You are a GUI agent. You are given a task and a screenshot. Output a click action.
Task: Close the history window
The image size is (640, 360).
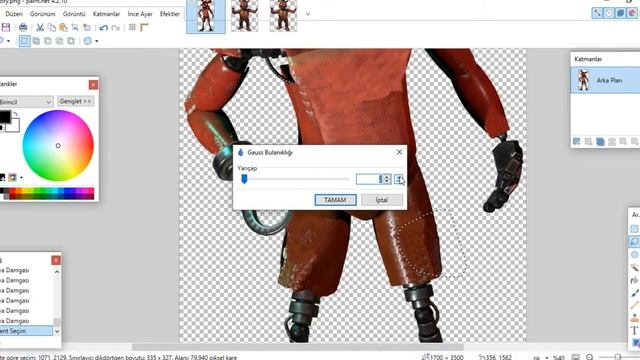tap(56, 260)
